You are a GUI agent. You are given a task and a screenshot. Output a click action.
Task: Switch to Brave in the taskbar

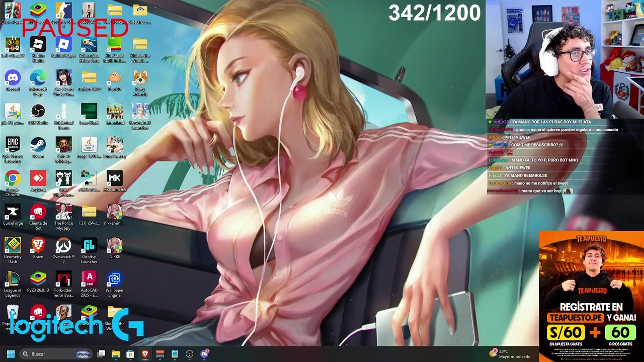point(145,354)
